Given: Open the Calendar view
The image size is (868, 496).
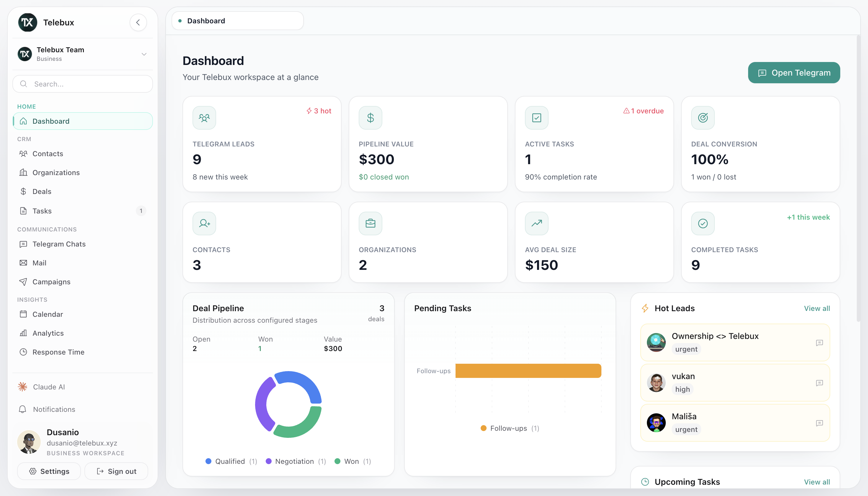Looking at the screenshot, I should pos(83,314).
